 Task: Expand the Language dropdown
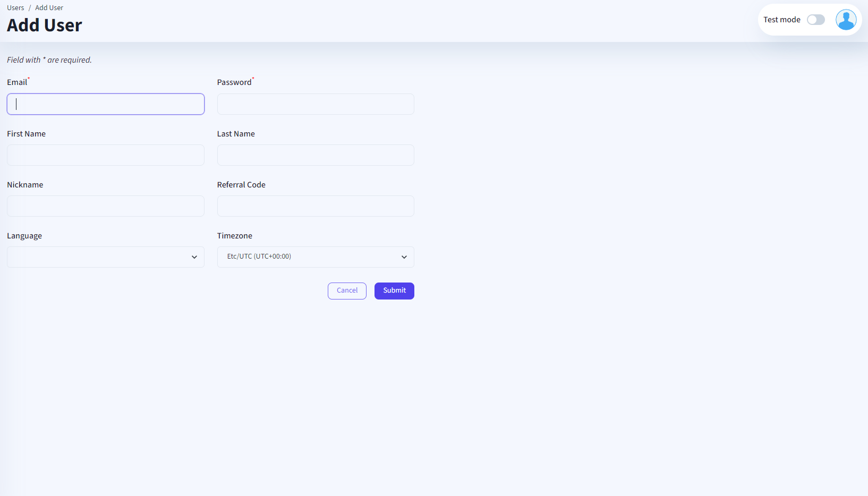click(105, 257)
